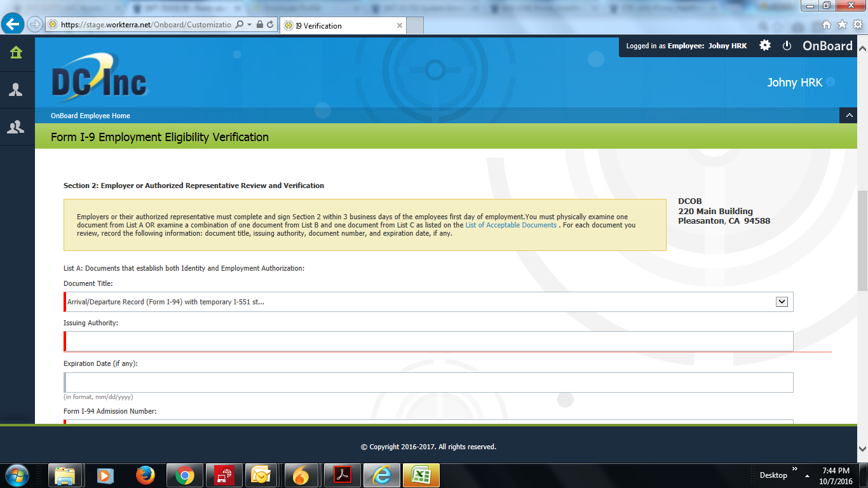Go to OnBoard Employee Home
Screen dimensions: 868x488
point(90,116)
